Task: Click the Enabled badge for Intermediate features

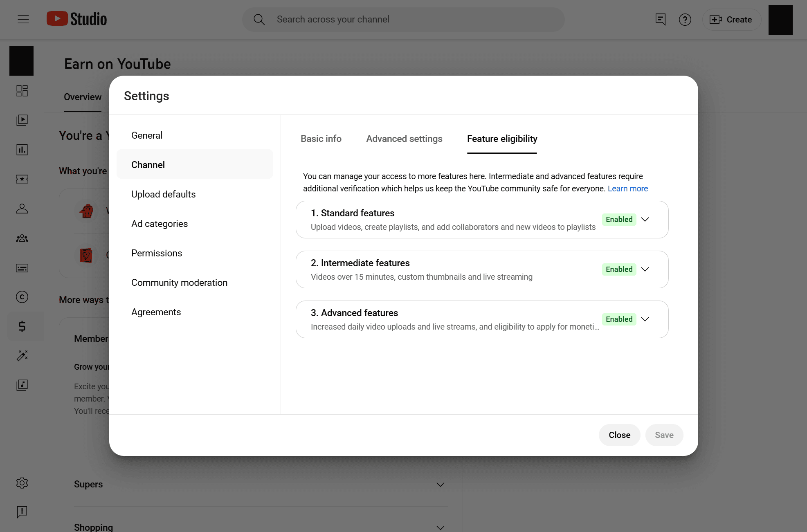Action: [x=619, y=269]
